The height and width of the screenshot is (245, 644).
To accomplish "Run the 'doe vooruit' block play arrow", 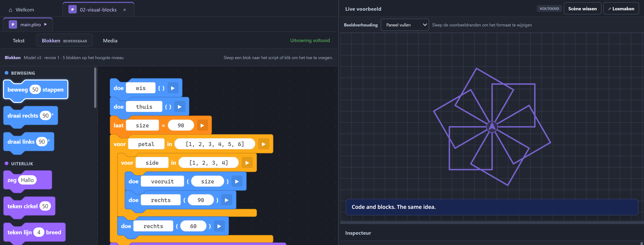I will [x=237, y=181].
